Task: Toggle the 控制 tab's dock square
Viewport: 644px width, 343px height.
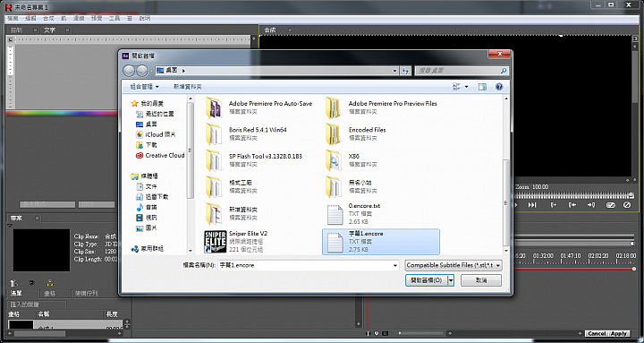Action: pyautogui.click(x=35, y=30)
